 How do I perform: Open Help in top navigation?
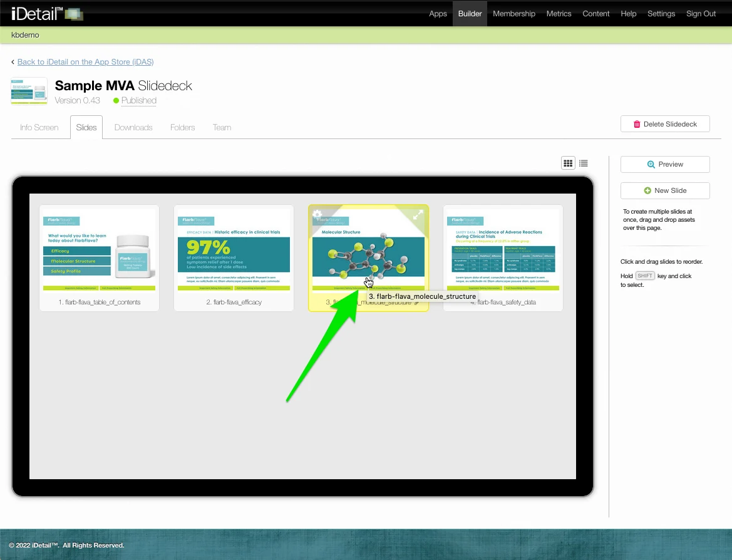[628, 14]
